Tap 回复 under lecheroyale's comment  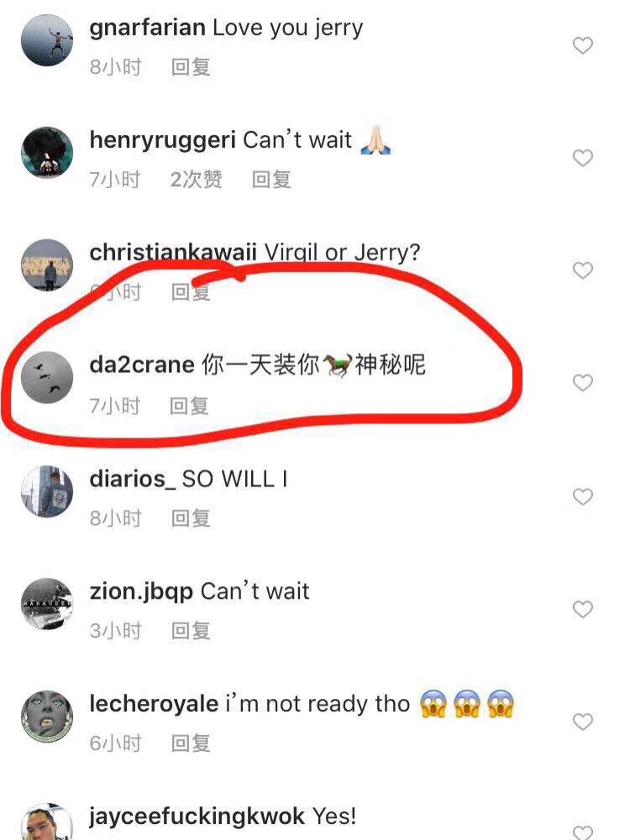190,743
